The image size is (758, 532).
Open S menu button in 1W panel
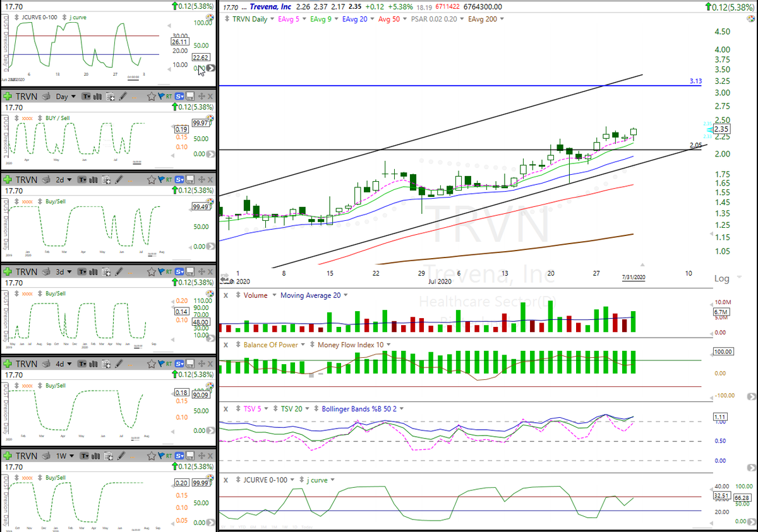[179, 456]
